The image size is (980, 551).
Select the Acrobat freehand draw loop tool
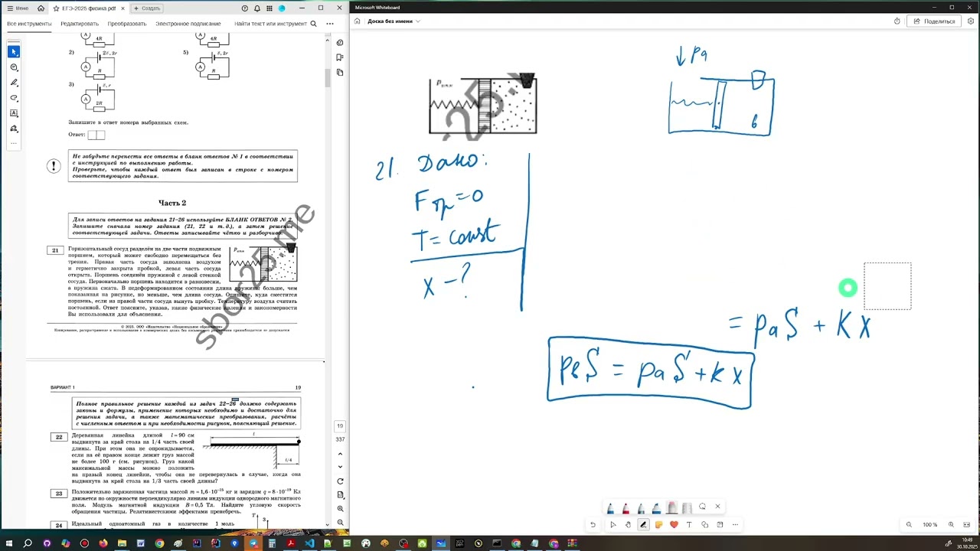pyautogui.click(x=14, y=98)
